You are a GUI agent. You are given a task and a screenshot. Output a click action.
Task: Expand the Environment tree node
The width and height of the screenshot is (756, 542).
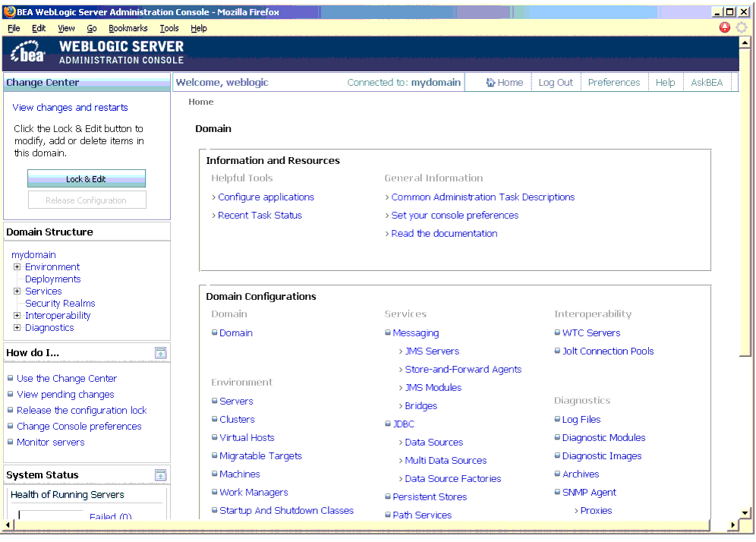(17, 266)
